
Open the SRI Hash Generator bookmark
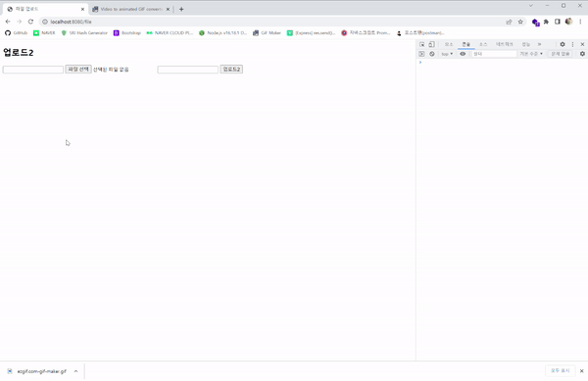(84, 33)
